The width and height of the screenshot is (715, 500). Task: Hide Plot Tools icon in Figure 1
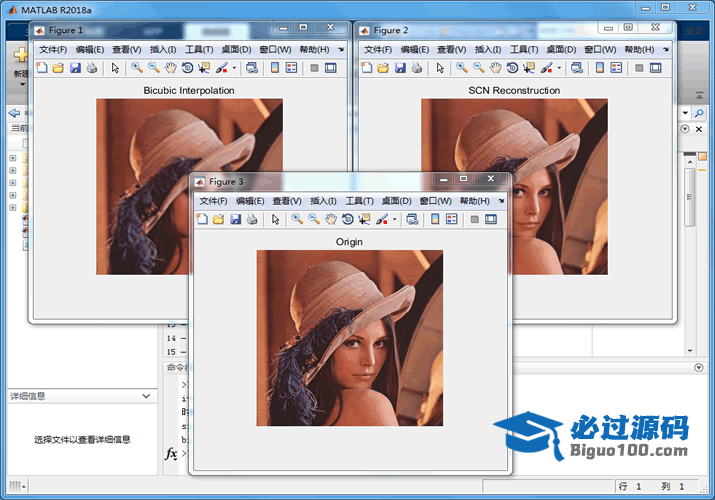tap(314, 68)
